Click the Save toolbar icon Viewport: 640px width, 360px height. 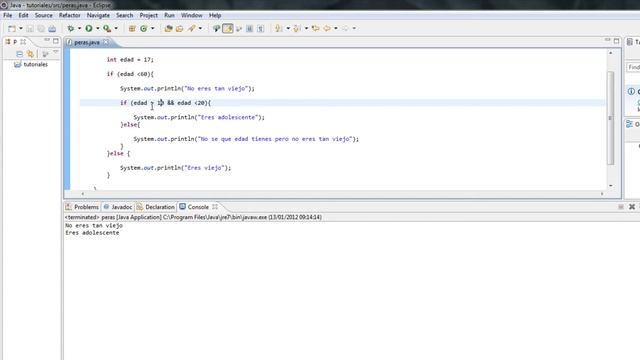point(30,29)
